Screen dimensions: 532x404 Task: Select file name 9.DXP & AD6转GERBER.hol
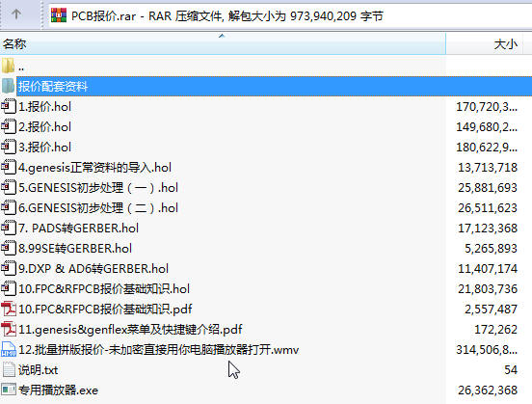pyautogui.click(x=93, y=269)
